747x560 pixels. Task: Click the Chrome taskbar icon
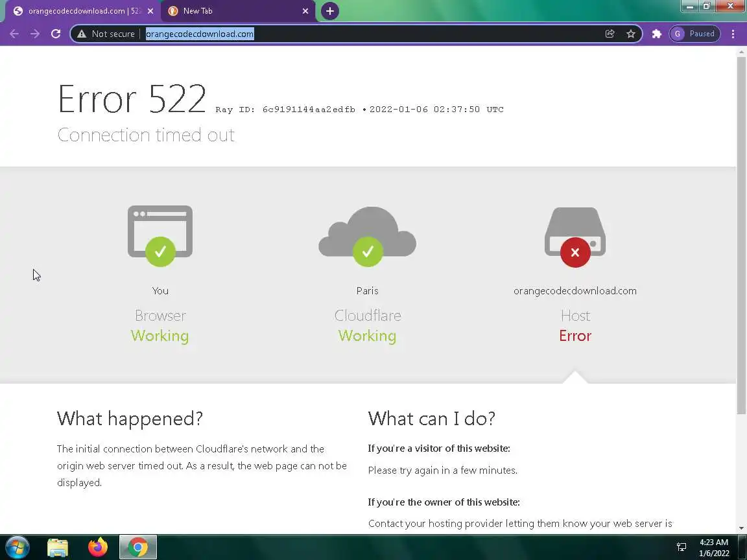pos(137,547)
